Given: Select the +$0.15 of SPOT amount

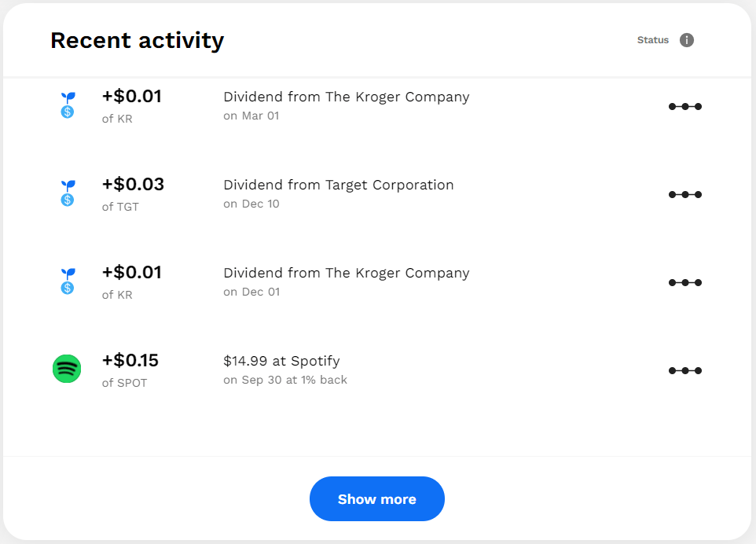Looking at the screenshot, I should click(x=130, y=361).
